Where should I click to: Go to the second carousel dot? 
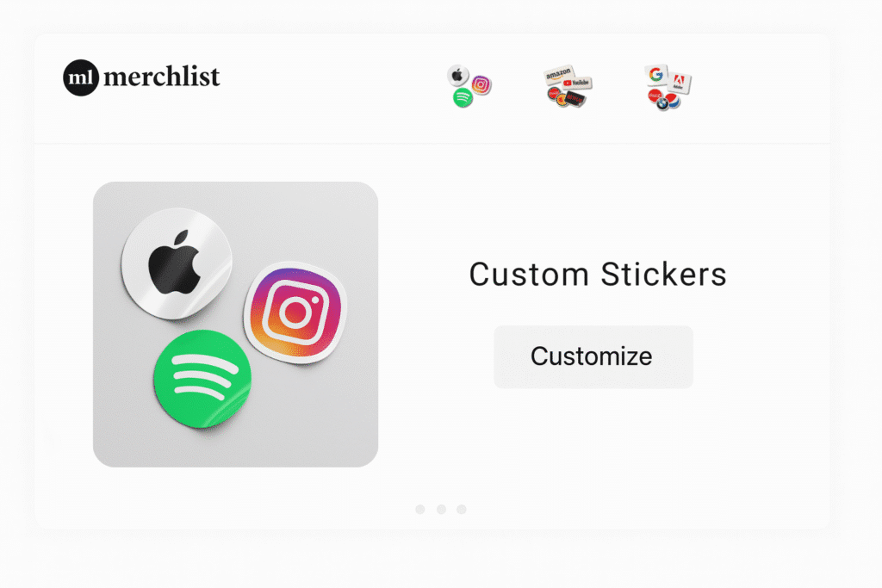pos(442,510)
